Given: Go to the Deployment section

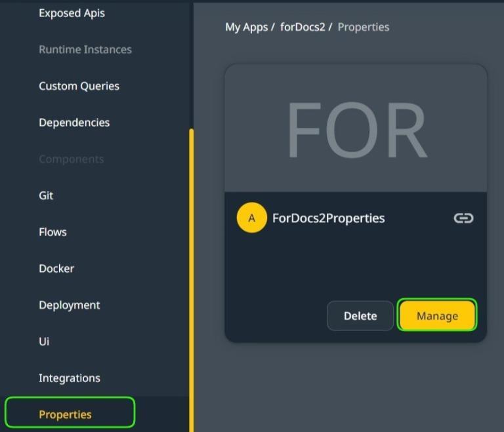Looking at the screenshot, I should coord(69,305).
